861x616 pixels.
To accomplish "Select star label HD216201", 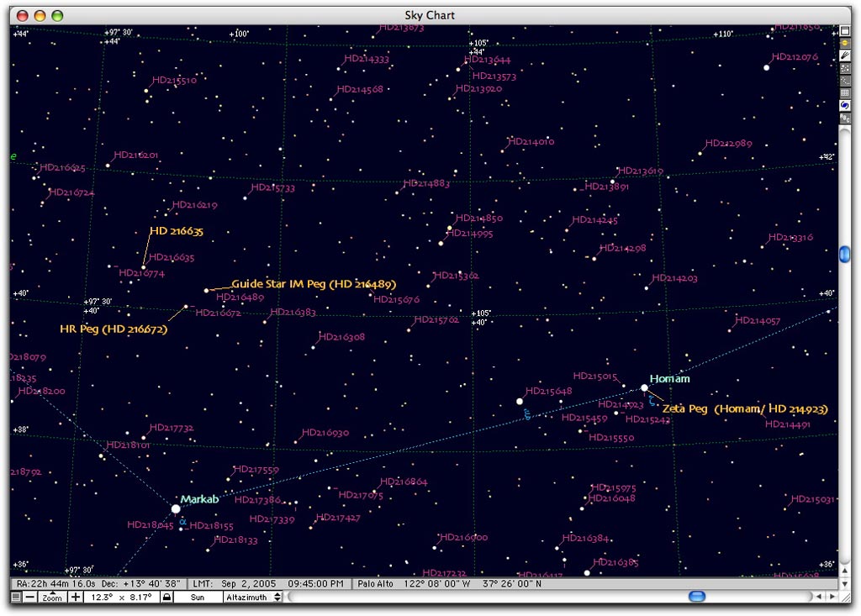I will click(136, 155).
